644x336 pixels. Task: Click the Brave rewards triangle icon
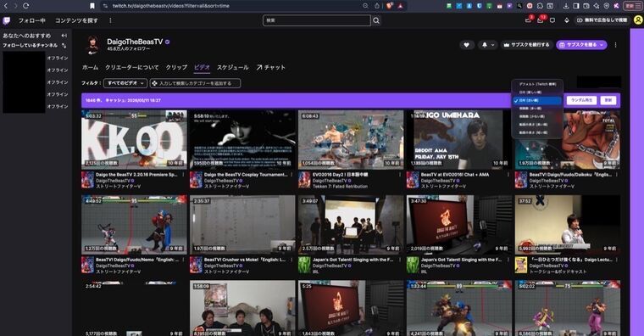click(400, 6)
